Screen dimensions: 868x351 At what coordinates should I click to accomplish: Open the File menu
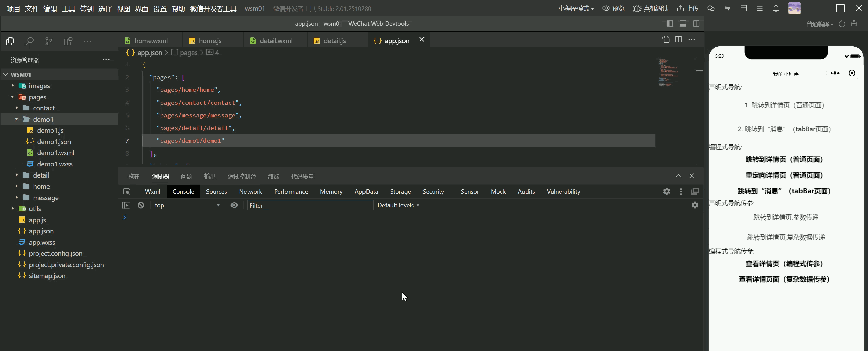32,8
